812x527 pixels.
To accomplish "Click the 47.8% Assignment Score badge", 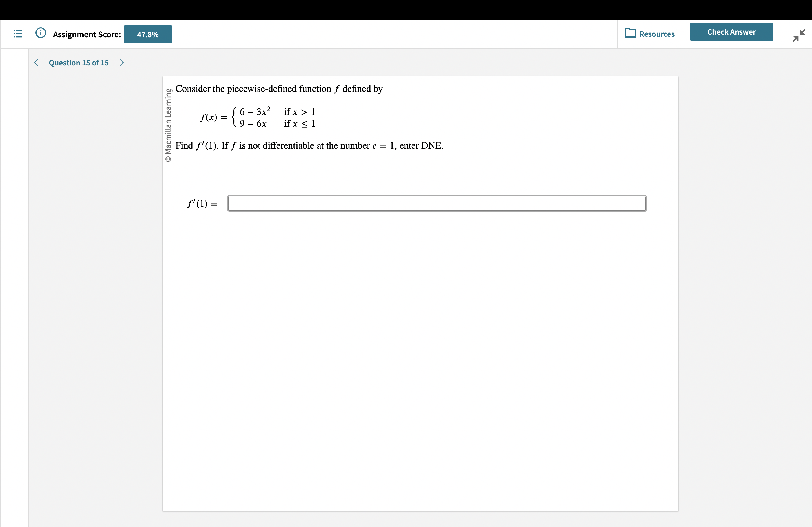I will click(x=148, y=34).
